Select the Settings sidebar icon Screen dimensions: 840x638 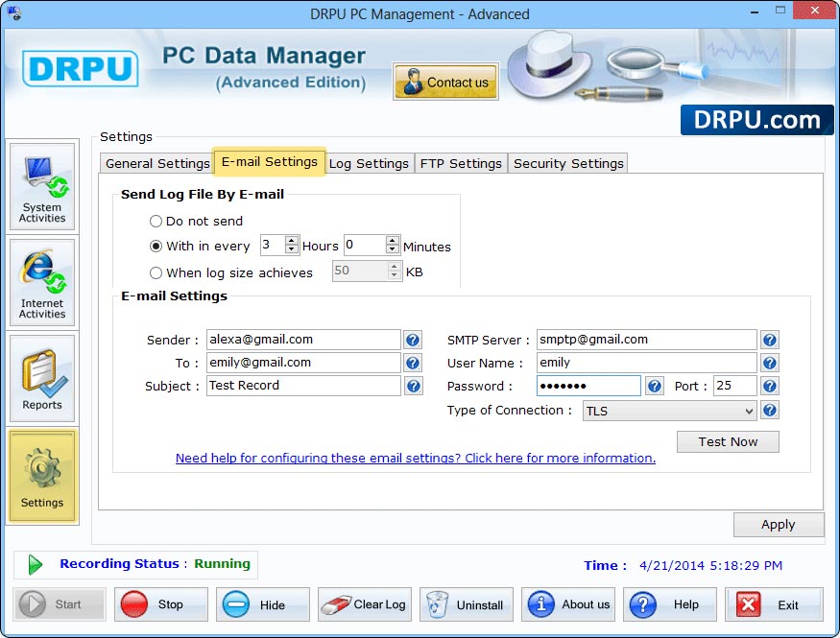tap(42, 477)
